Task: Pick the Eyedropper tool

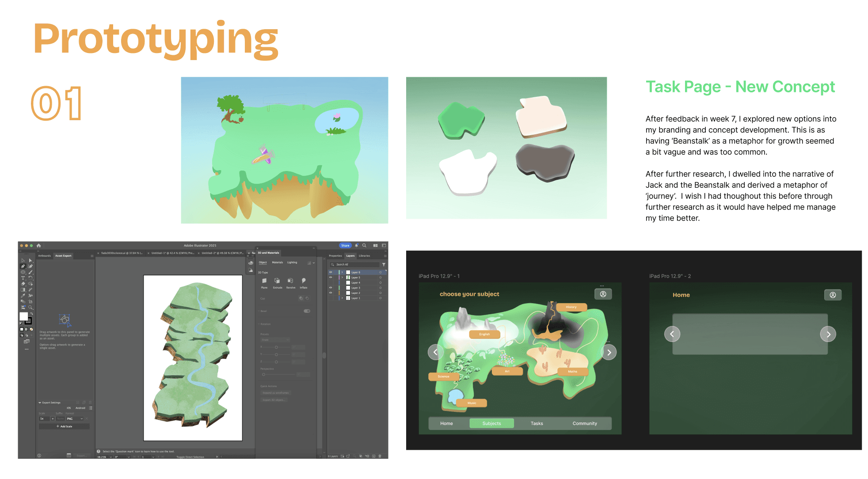Action: click(23, 295)
